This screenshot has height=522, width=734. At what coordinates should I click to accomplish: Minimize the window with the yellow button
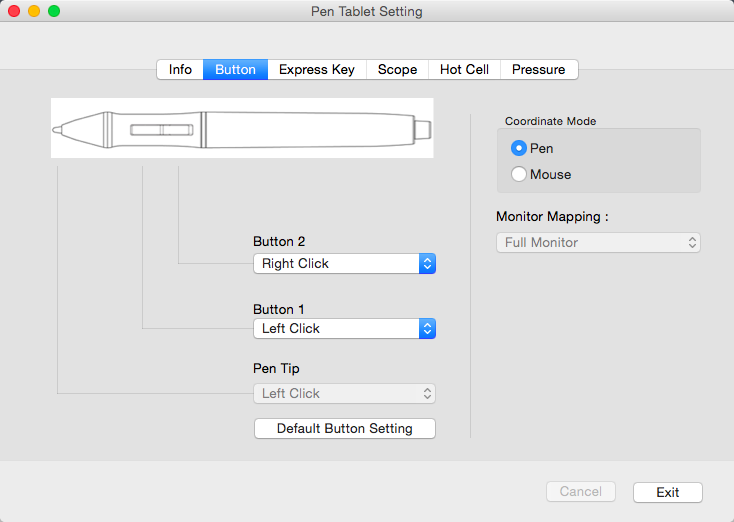coord(34,11)
